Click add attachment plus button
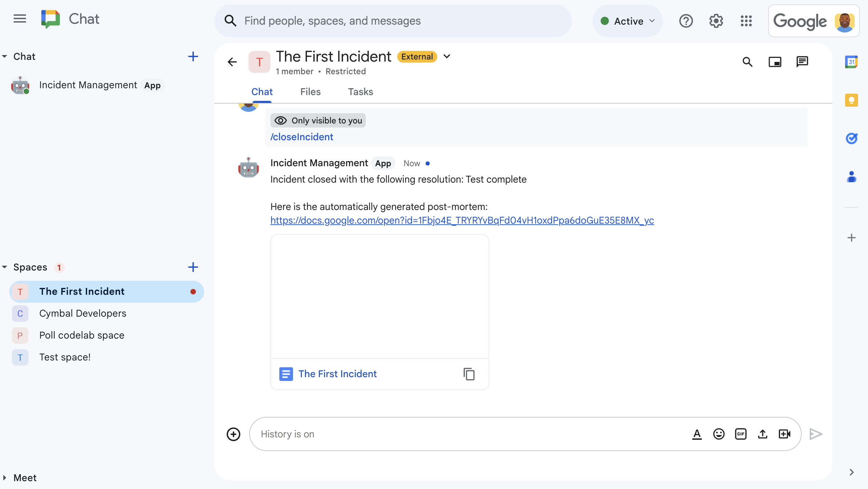This screenshot has width=868, height=489. (234, 434)
